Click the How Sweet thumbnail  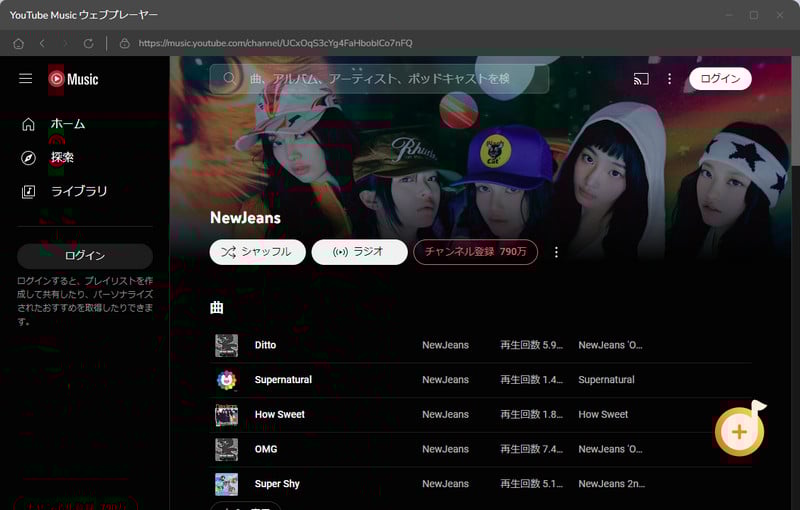227,415
